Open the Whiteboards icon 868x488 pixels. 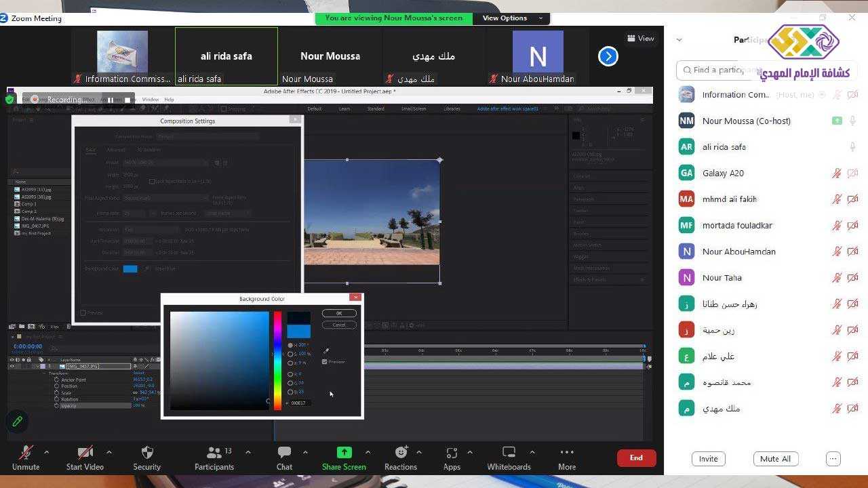tap(509, 453)
